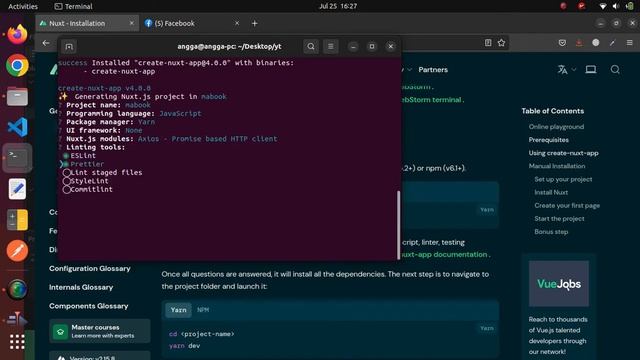Open Visual Studio Code from dock
This screenshot has width=640, height=360.
17,127
